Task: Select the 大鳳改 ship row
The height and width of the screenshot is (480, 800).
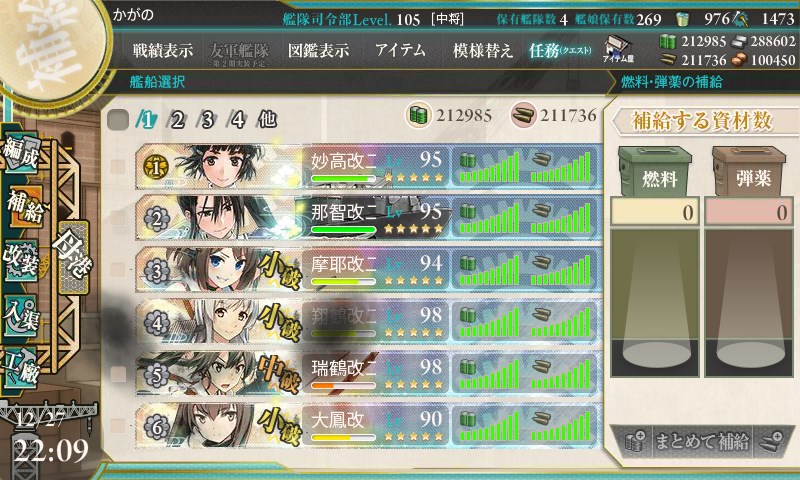Action: [368, 425]
